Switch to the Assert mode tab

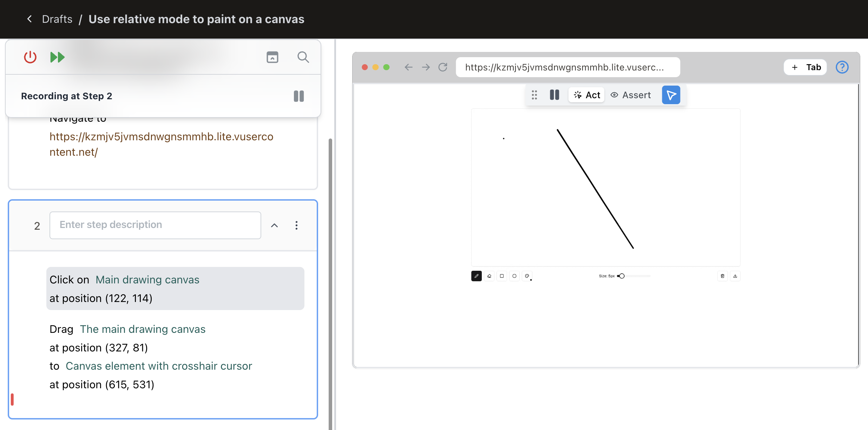point(631,95)
